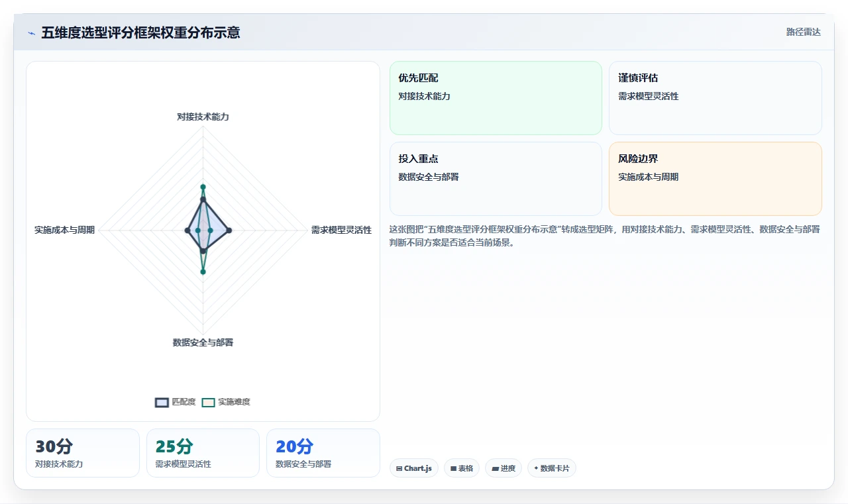
Task: Select the 进度 tag
Action: click(503, 468)
